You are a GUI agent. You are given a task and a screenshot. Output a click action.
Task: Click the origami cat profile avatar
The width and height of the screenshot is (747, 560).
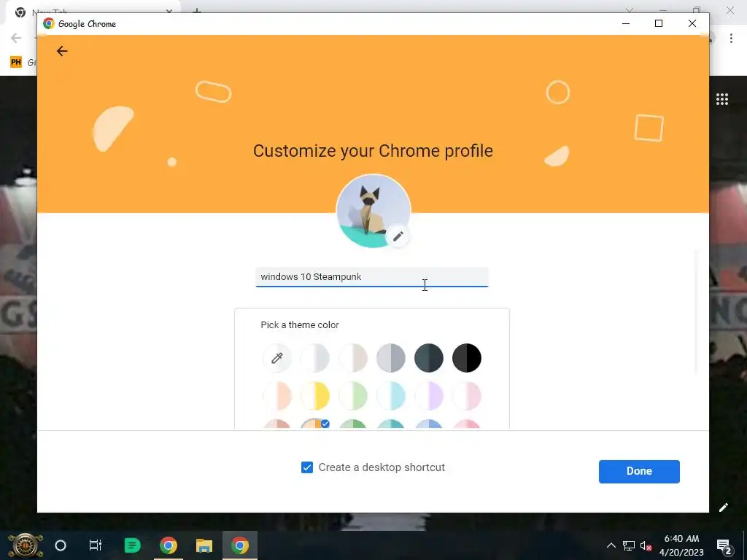point(373,211)
